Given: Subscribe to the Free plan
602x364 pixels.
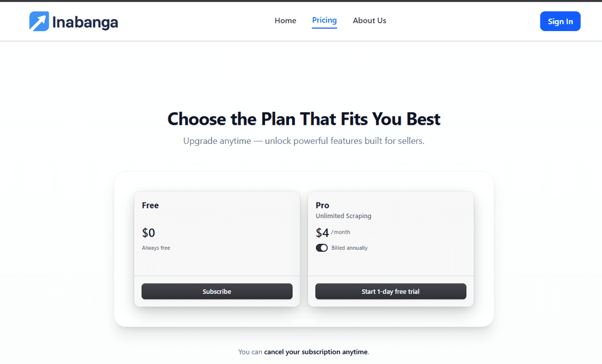Looking at the screenshot, I should pos(217,291).
